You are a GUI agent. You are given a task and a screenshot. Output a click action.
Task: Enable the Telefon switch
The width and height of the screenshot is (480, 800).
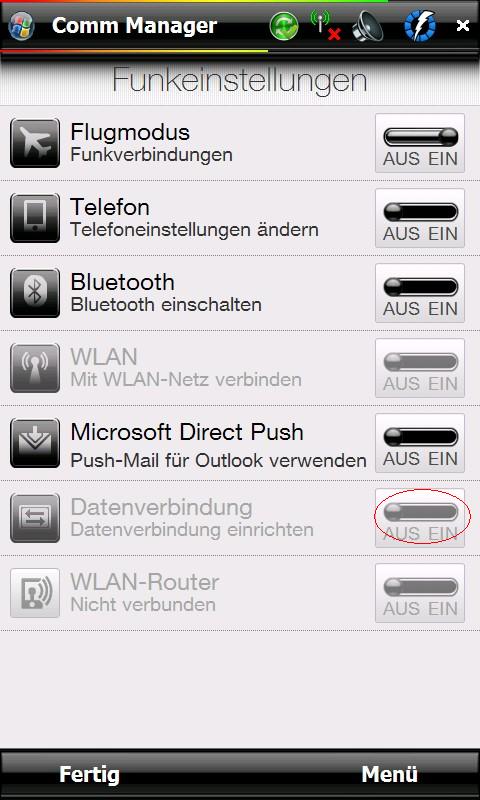420,218
